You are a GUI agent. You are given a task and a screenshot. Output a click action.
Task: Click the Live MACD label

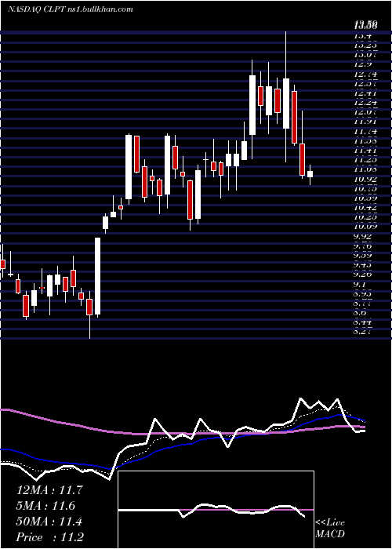(330, 528)
